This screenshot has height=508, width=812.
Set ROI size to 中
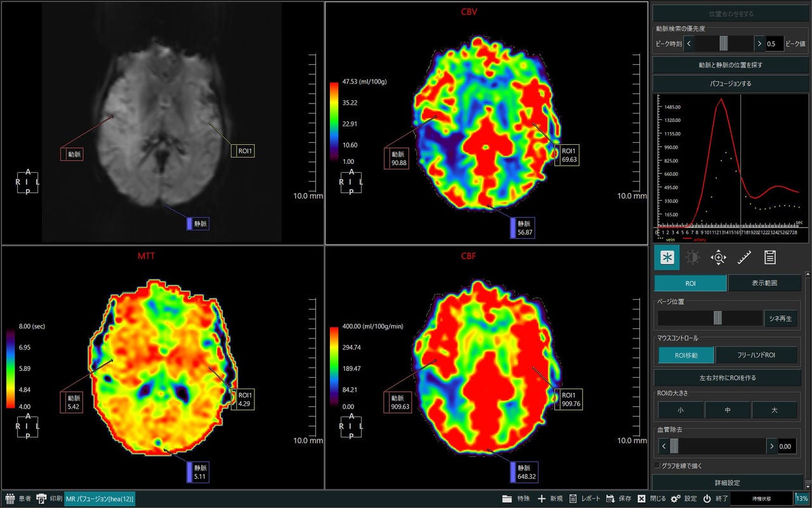pyautogui.click(x=728, y=410)
